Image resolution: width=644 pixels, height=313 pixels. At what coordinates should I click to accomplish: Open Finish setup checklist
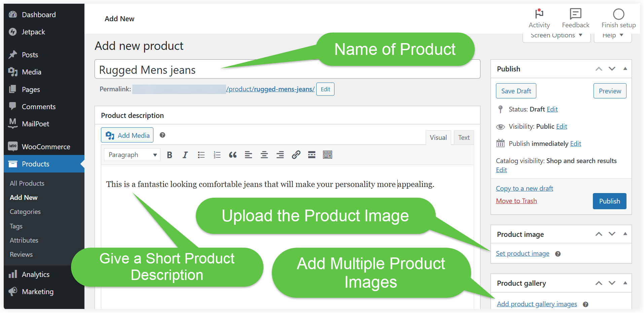tap(618, 19)
